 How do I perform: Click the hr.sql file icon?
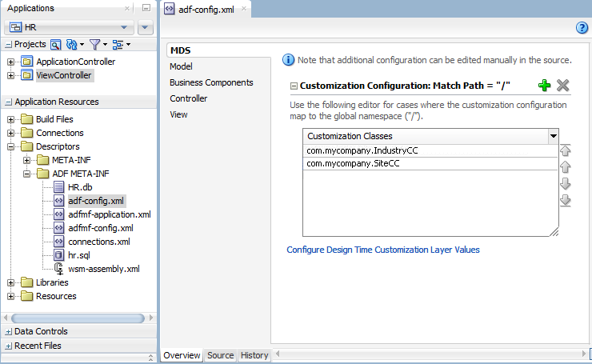[x=59, y=255]
